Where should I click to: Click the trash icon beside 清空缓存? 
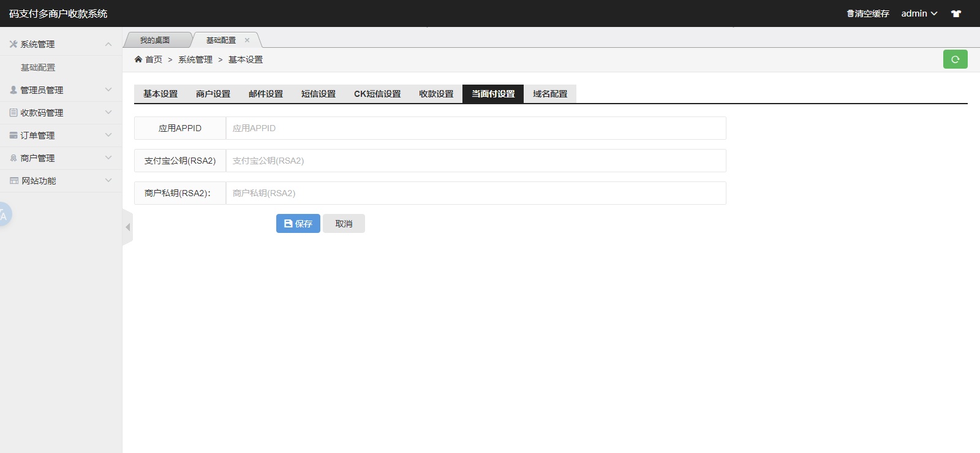(x=850, y=13)
